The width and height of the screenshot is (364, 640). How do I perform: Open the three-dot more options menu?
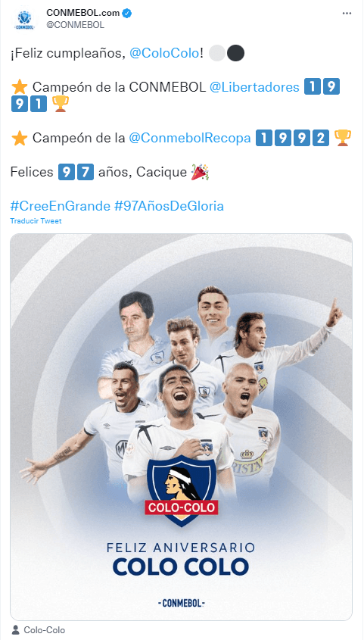coord(347,14)
